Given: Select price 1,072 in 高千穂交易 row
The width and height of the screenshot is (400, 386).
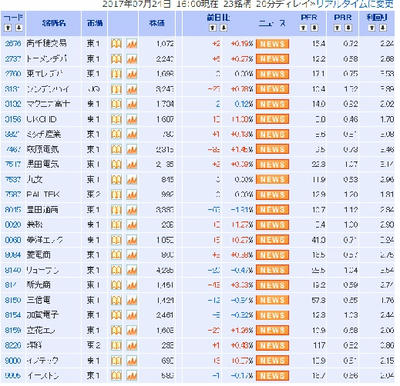Looking at the screenshot, I should (x=165, y=44).
